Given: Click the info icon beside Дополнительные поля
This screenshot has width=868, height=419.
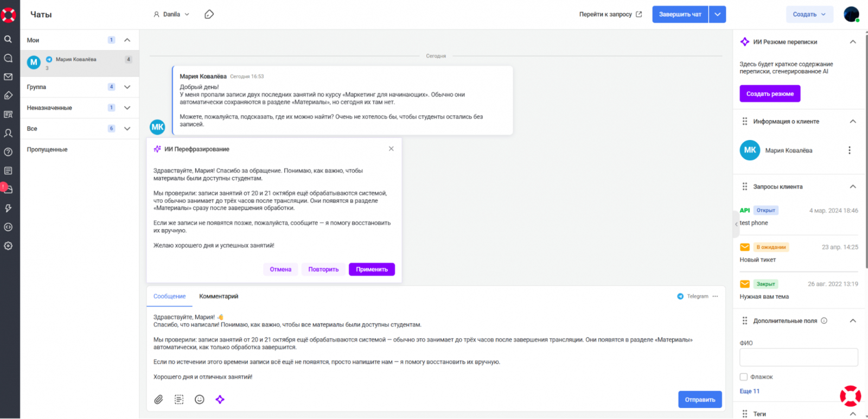Looking at the screenshot, I should click(x=824, y=321).
